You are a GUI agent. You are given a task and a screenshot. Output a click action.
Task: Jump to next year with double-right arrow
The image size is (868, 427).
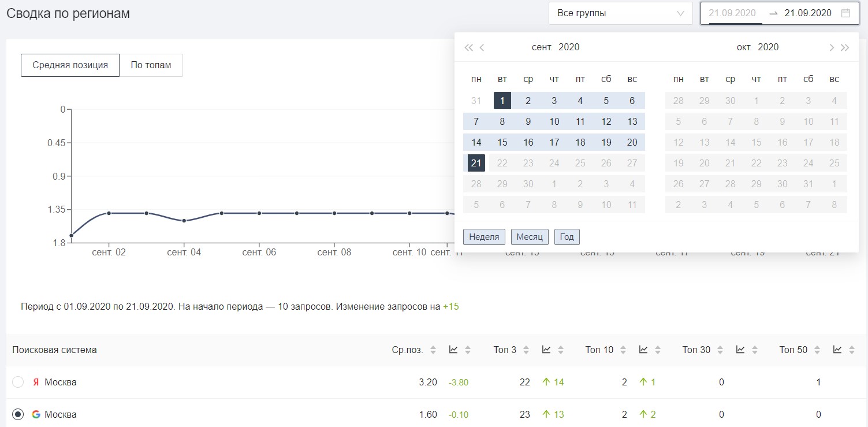point(845,47)
